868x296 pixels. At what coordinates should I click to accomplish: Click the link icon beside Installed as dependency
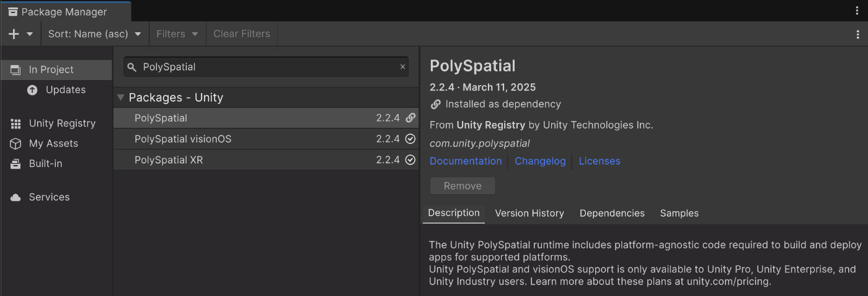[x=435, y=104]
